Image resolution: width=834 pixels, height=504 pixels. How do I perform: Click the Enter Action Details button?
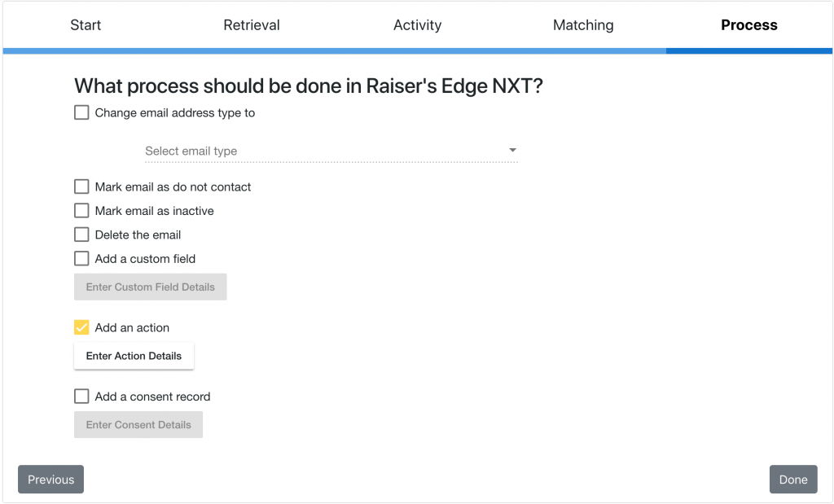tap(134, 356)
